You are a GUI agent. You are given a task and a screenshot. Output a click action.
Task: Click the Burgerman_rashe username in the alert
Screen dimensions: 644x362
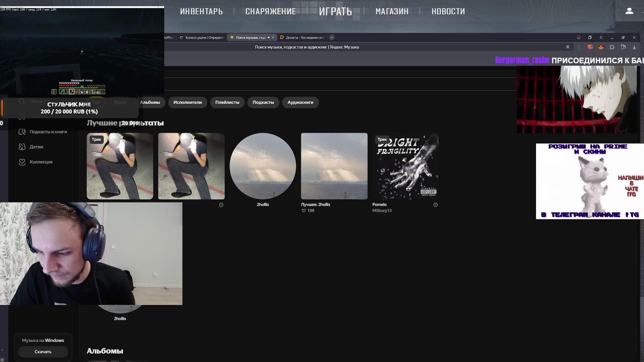tap(522, 60)
